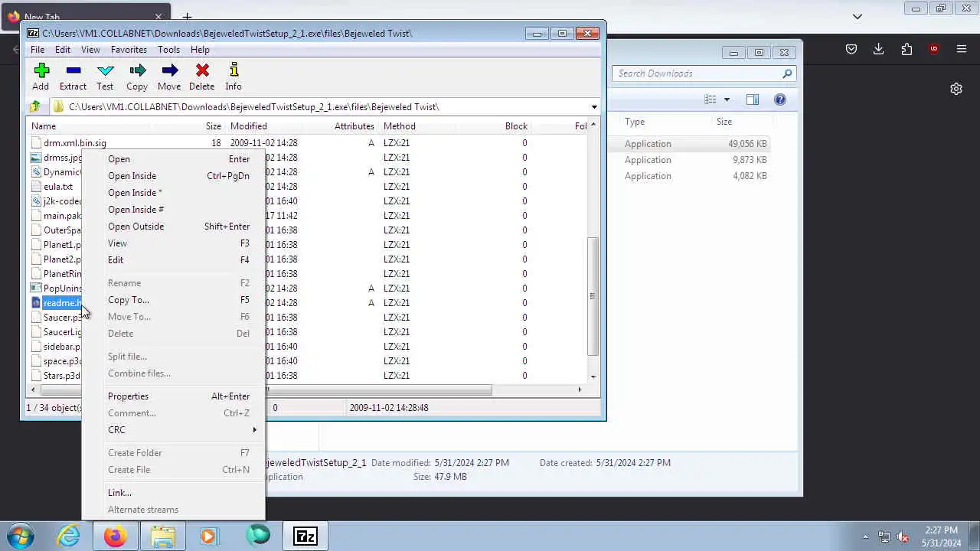Image resolution: width=980 pixels, height=551 pixels.
Task: Expand the Explorer view options dropdown arrow
Action: [x=727, y=99]
